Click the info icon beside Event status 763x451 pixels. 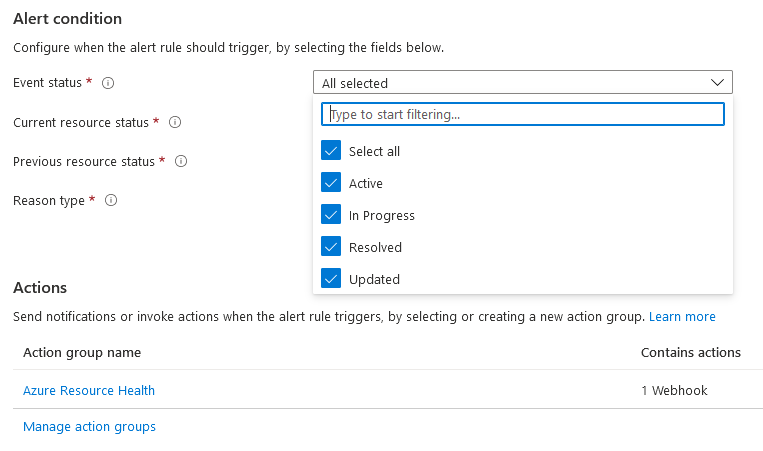108,83
